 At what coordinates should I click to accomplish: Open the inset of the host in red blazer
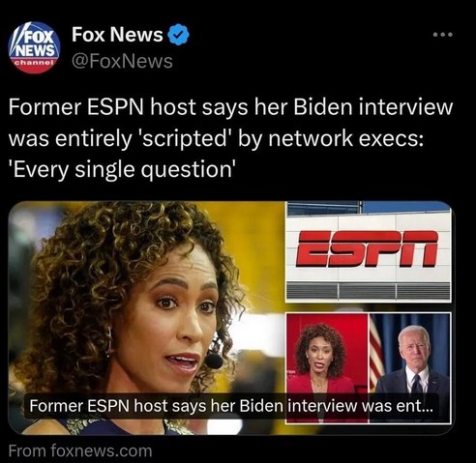pos(327,367)
